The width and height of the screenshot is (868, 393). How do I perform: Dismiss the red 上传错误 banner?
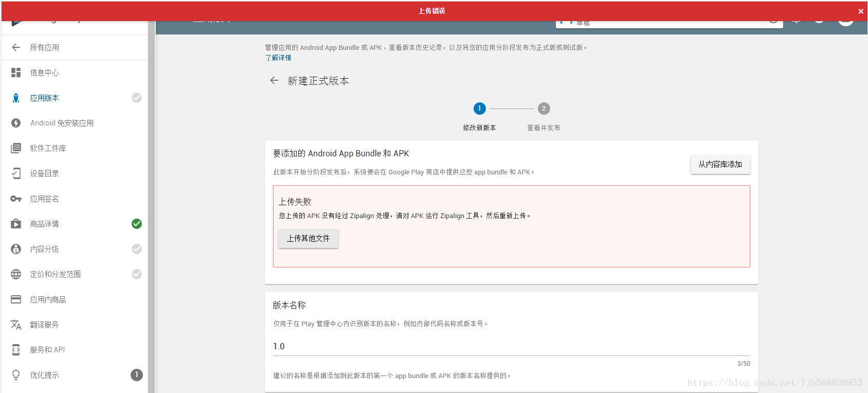click(861, 11)
